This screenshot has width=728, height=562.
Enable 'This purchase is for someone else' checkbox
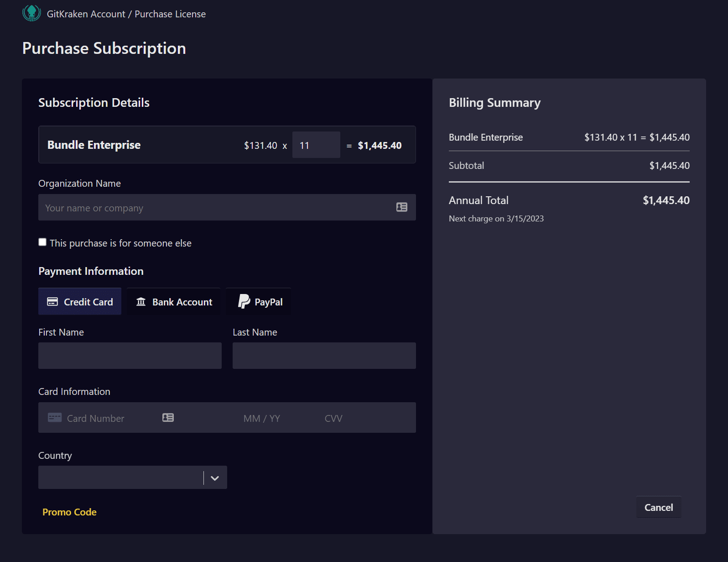click(42, 242)
